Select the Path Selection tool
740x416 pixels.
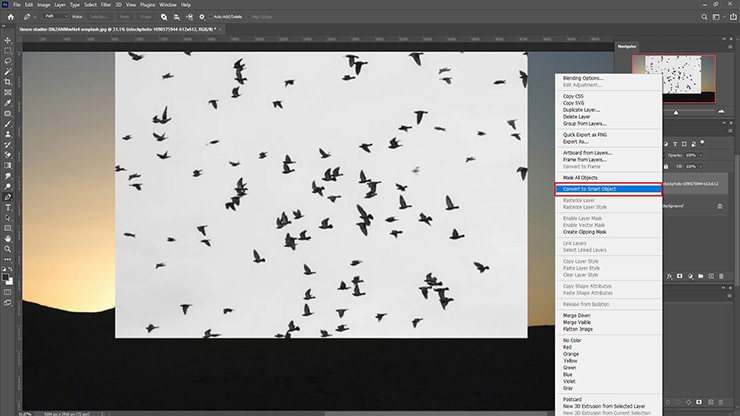pos(8,218)
